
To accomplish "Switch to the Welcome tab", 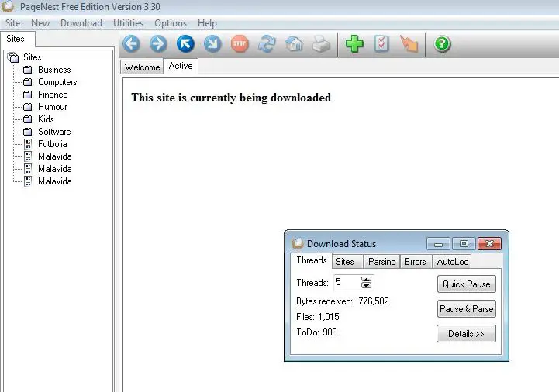I will [x=142, y=67].
